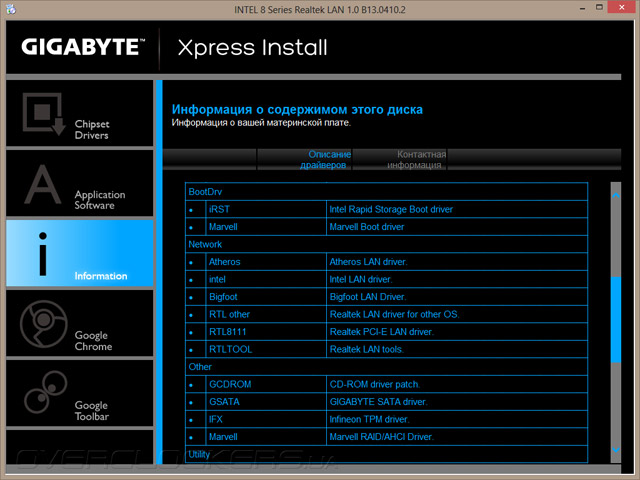Click the scroll down arrow of driver list
The height and width of the screenshot is (480, 640).
pos(616,449)
